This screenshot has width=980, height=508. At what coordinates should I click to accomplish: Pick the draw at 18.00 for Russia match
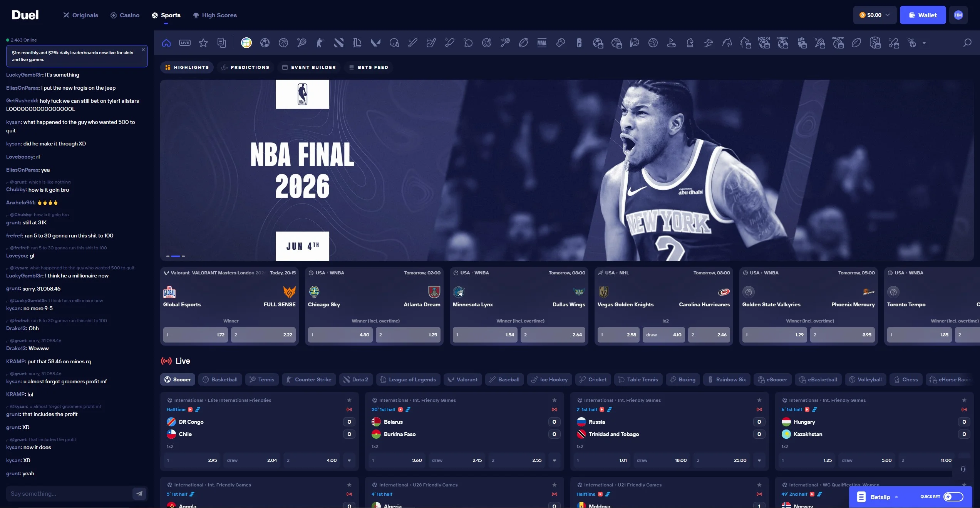662,460
